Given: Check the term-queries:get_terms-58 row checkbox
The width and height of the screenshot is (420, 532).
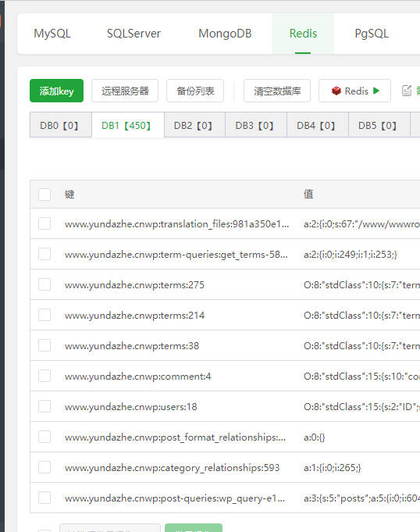Looking at the screenshot, I should [x=44, y=254].
